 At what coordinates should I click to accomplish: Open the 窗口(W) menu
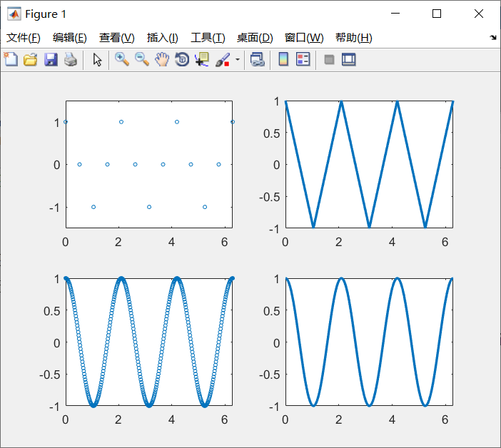tap(304, 38)
